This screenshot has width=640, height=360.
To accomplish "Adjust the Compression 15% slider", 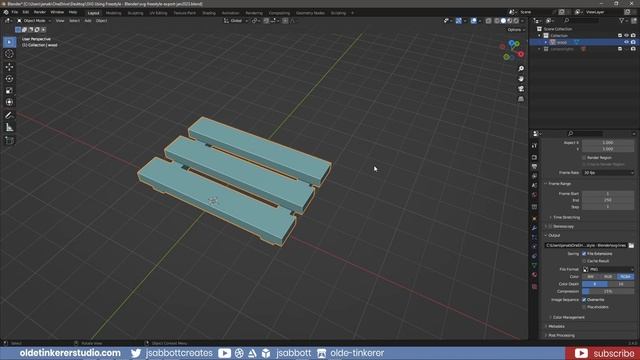I will 608,291.
